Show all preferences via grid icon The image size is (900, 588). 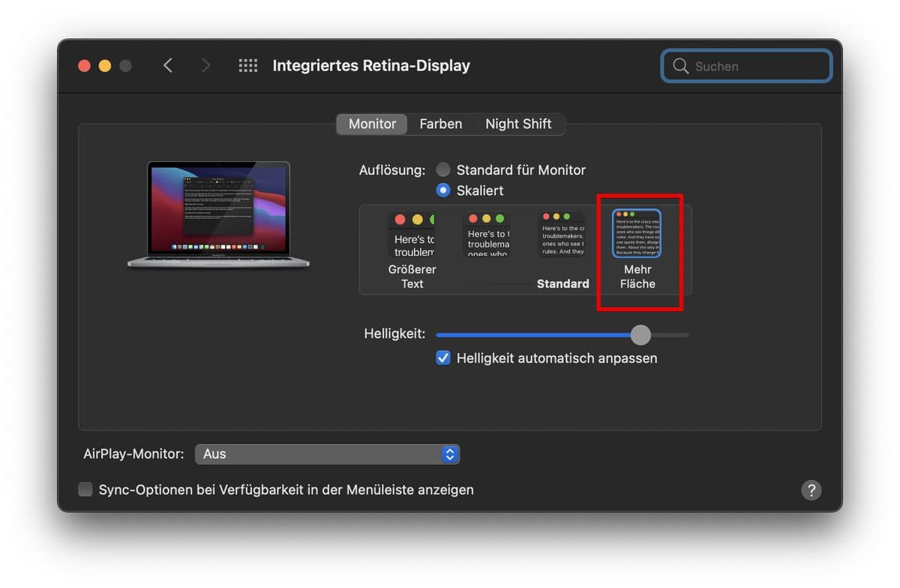247,66
